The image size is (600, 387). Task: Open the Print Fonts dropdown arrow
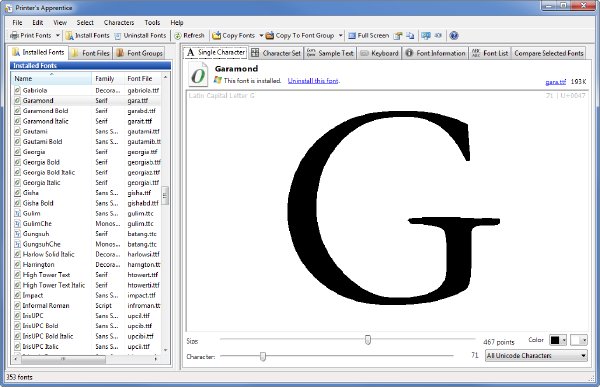click(58, 36)
